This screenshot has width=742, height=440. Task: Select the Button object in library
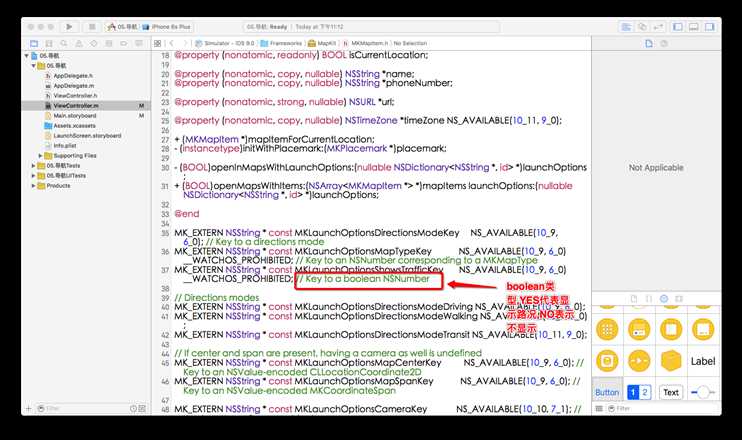pos(607,392)
